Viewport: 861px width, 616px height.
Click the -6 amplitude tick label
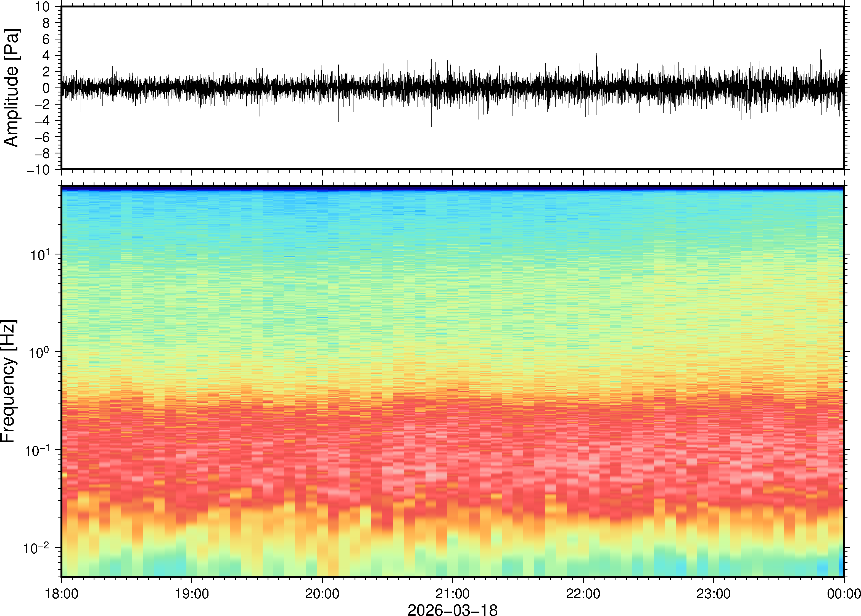click(x=42, y=137)
